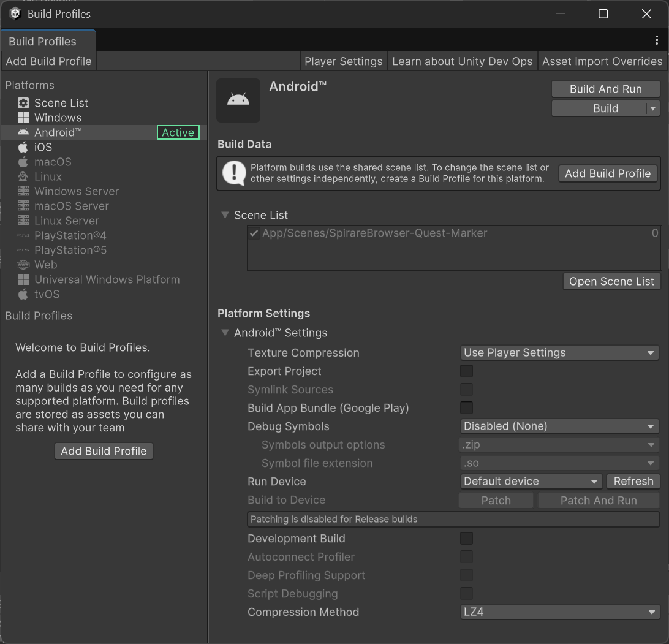Maximize the Build Profiles window
This screenshot has height=644, width=669.
603,14
